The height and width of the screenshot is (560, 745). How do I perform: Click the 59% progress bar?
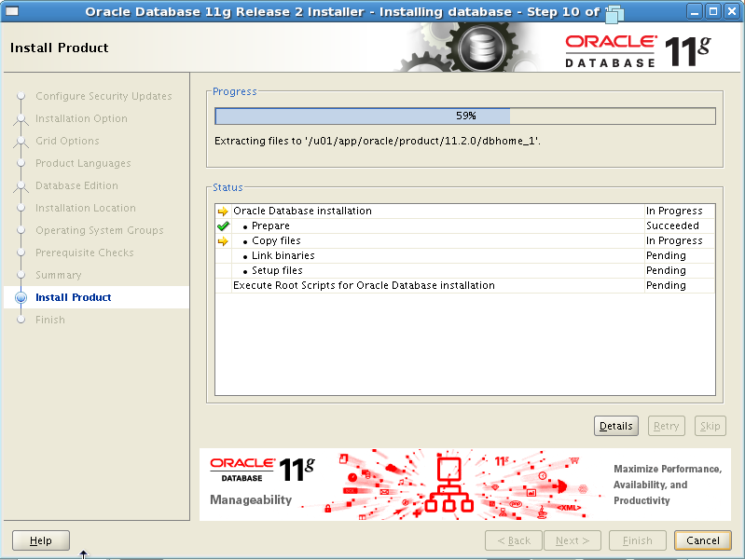(465, 116)
